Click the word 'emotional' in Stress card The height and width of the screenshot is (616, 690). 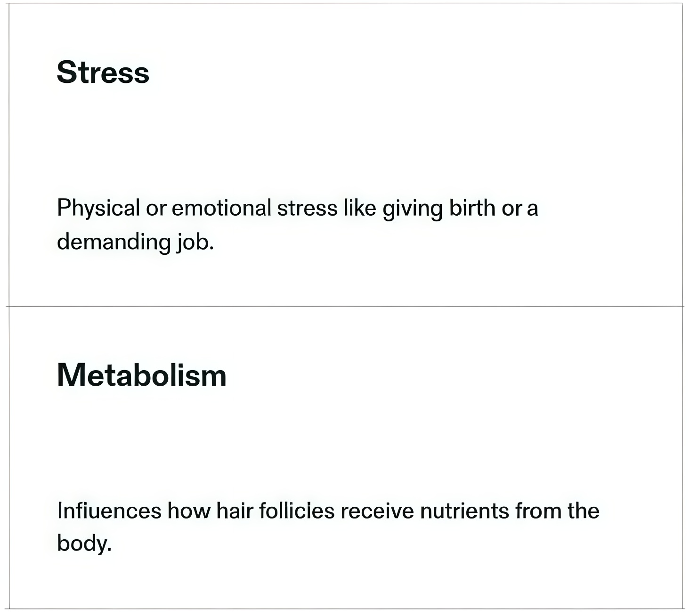click(x=221, y=208)
